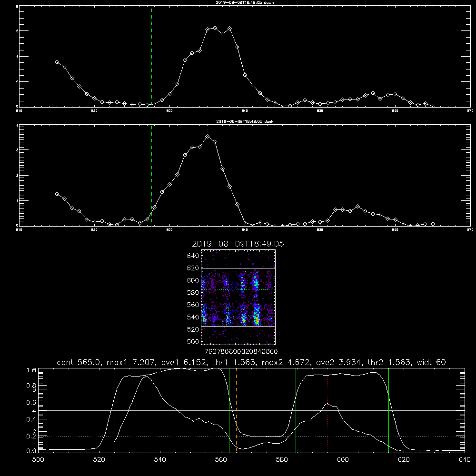Click the left green dashed line in dusk plot
This screenshot has width=476, height=476.
pyautogui.click(x=151, y=175)
